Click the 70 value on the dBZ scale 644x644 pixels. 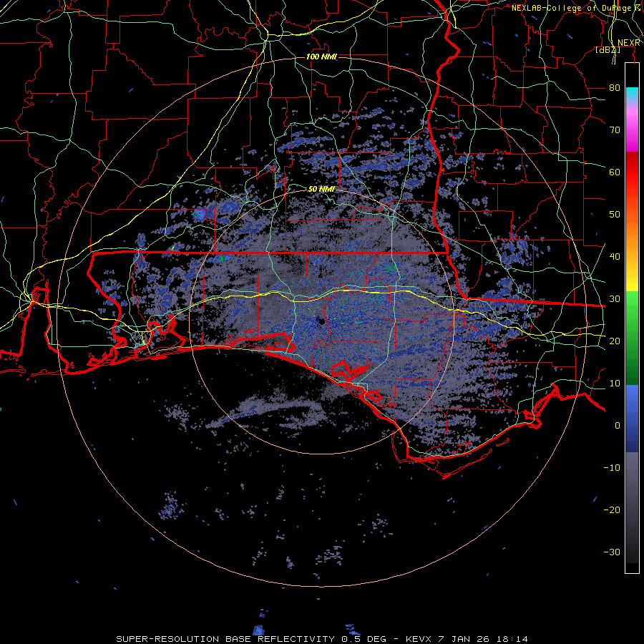pyautogui.click(x=615, y=130)
